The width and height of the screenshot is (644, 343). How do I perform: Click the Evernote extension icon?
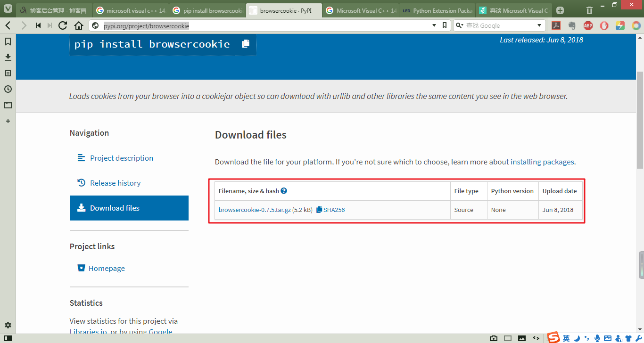click(x=572, y=25)
